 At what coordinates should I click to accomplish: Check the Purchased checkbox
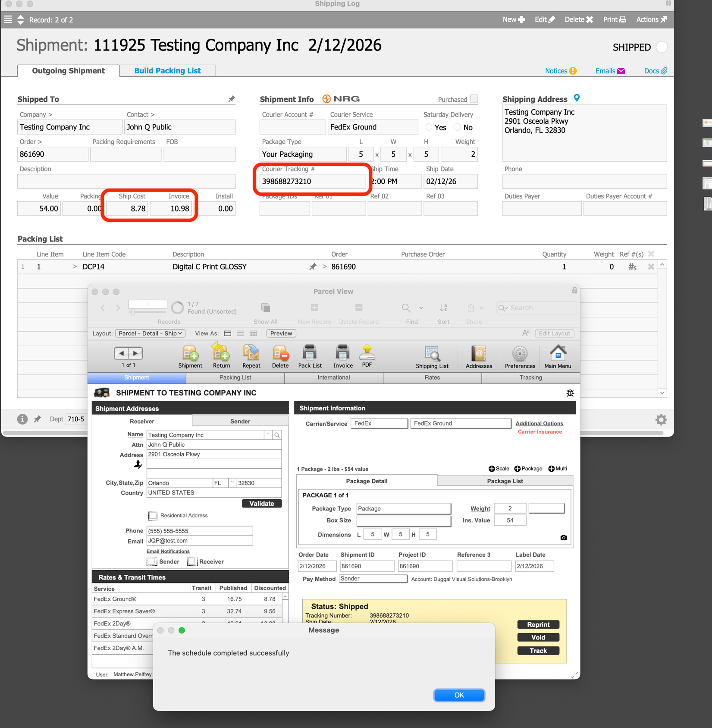474,99
